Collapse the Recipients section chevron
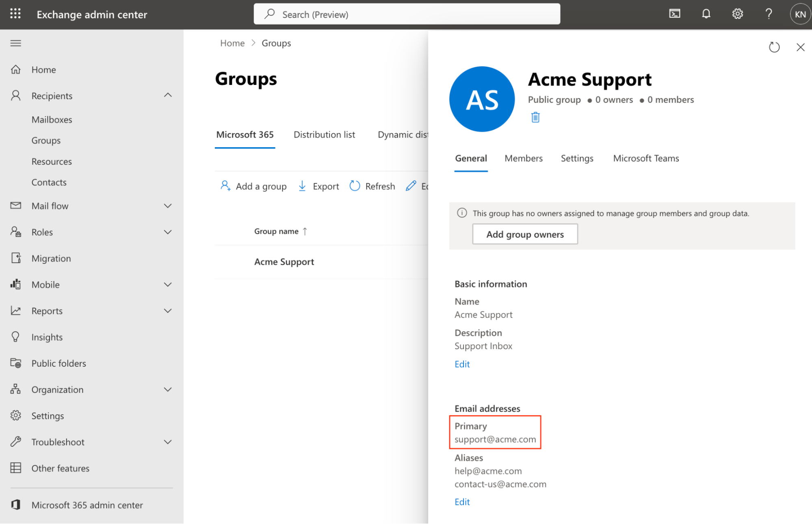Screen dimensions: 812x524 168,95
